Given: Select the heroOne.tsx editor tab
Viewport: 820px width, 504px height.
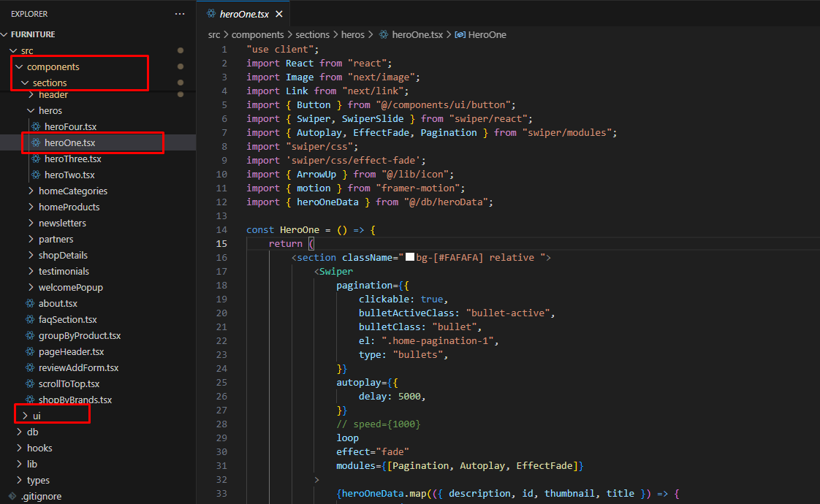Looking at the screenshot, I should [x=244, y=14].
